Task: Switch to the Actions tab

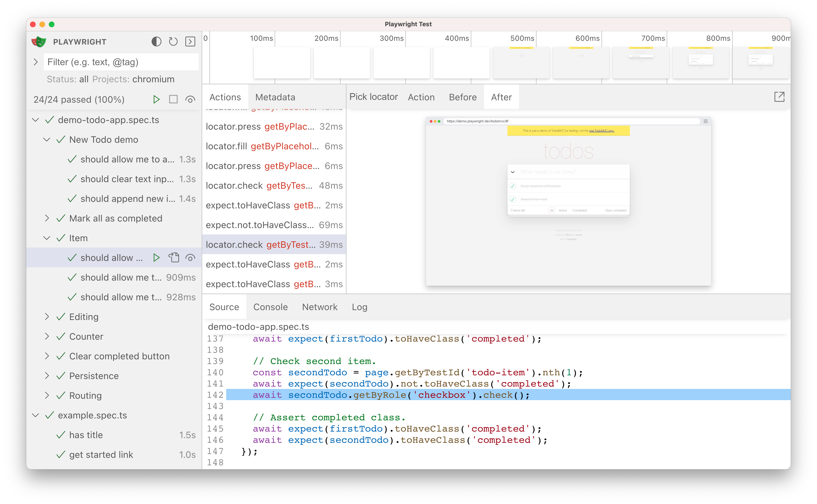Action: (225, 97)
